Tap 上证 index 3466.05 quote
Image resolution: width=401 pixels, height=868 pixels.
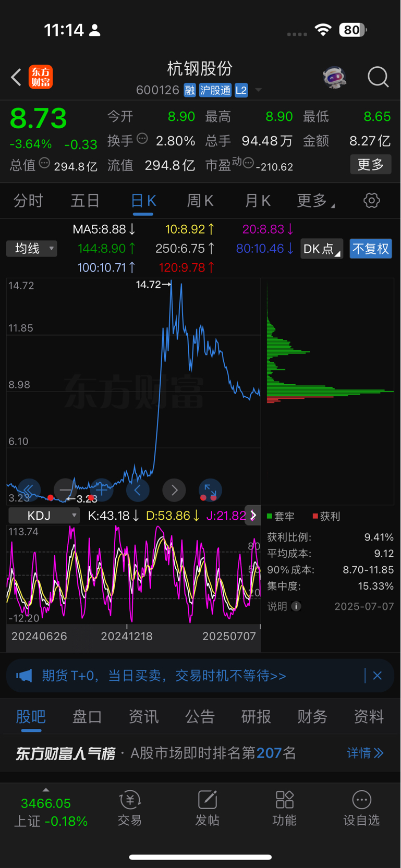tap(51, 812)
